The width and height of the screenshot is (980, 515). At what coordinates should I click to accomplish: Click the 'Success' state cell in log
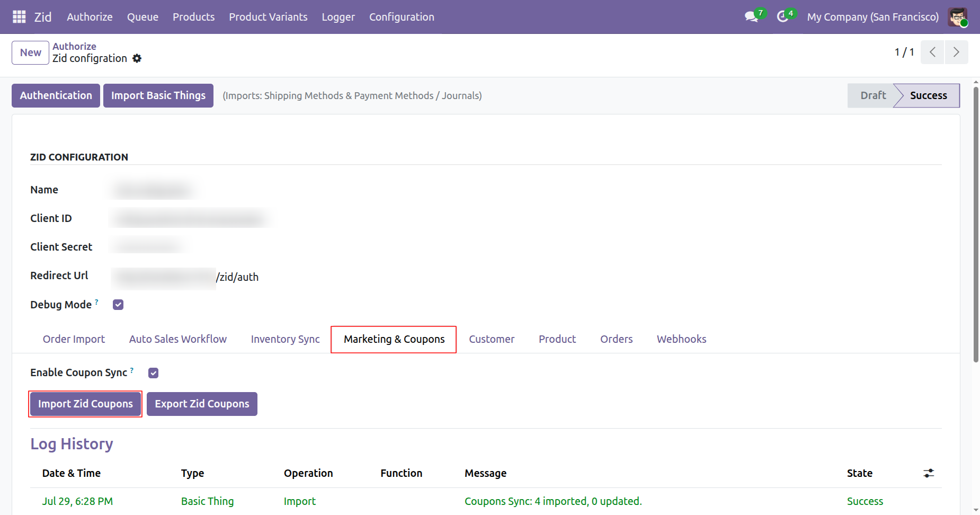(865, 501)
